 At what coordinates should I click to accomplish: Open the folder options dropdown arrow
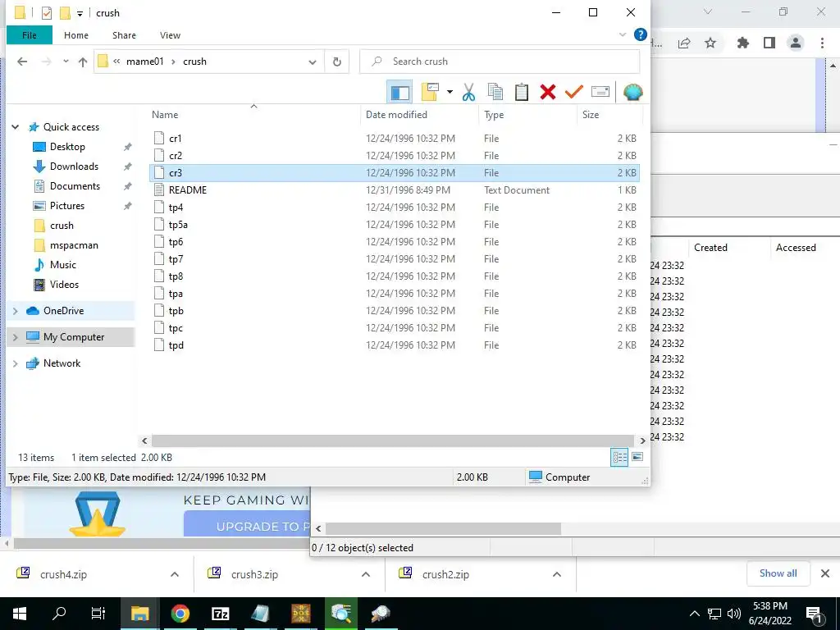coord(450,92)
